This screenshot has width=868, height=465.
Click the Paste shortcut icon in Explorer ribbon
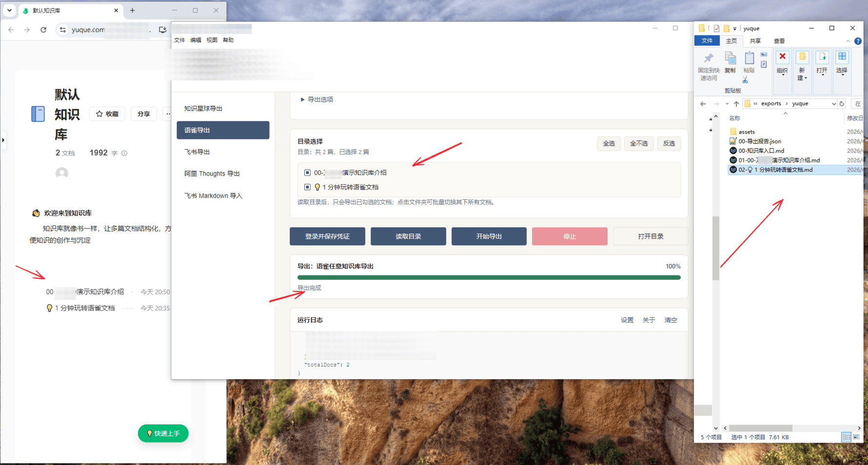[x=764, y=64]
